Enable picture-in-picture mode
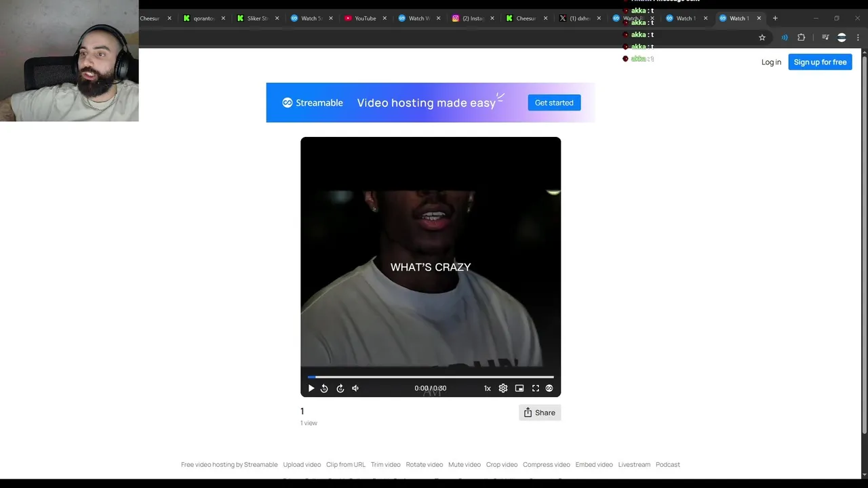The image size is (868, 488). click(x=519, y=388)
